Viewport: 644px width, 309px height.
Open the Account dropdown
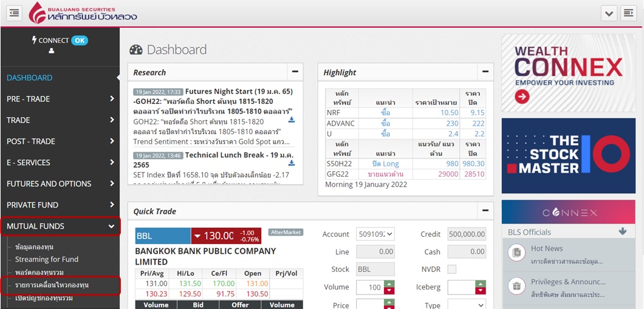(x=375, y=234)
